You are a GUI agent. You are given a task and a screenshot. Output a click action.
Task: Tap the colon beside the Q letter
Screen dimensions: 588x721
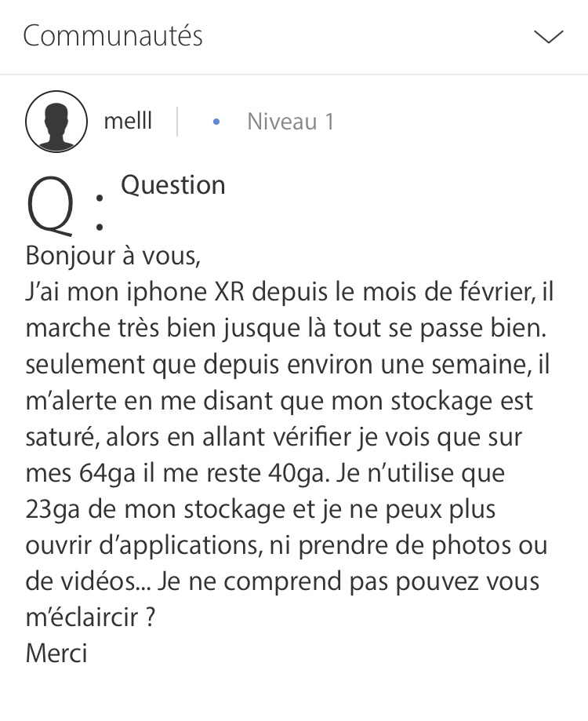pyautogui.click(x=100, y=210)
